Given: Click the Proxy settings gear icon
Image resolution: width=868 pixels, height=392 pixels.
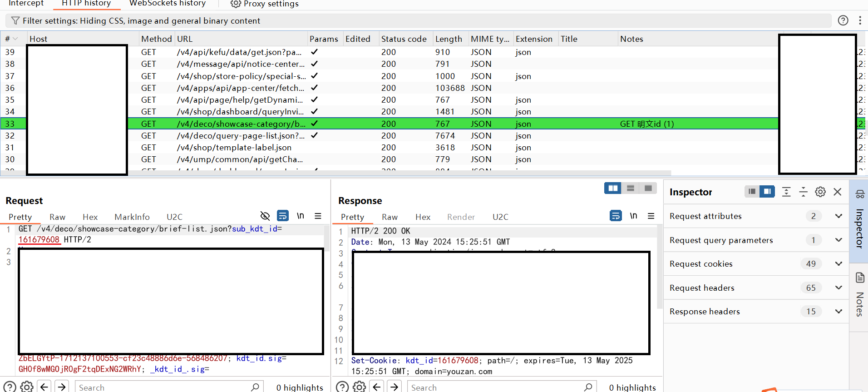Looking at the screenshot, I should pyautogui.click(x=235, y=4).
